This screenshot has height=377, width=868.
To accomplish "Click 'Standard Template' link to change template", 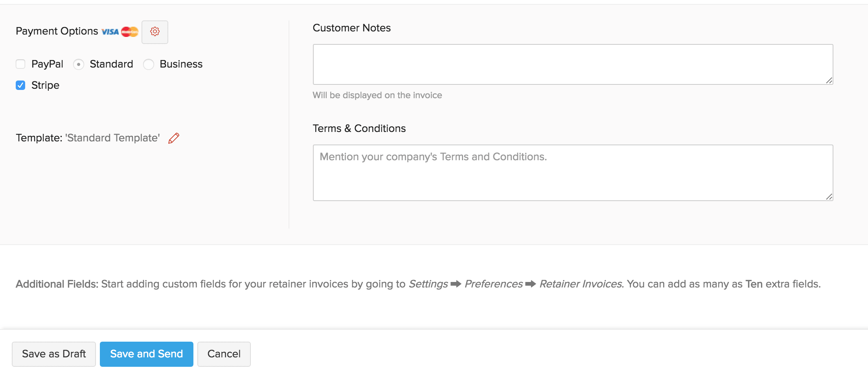I will 113,137.
